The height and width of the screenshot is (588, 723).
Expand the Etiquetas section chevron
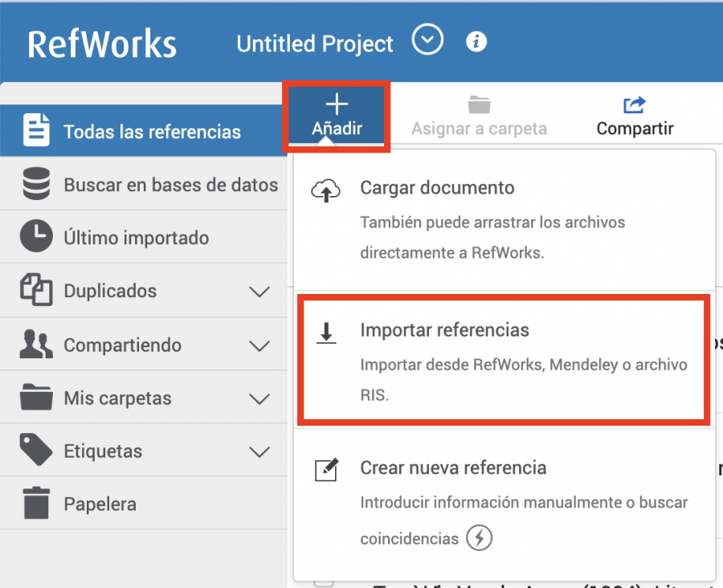point(259,451)
